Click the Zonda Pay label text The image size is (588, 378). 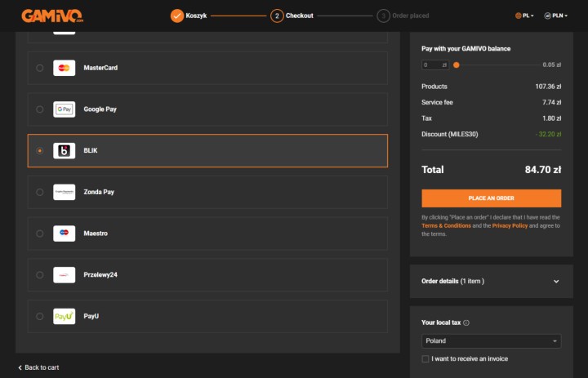click(99, 192)
